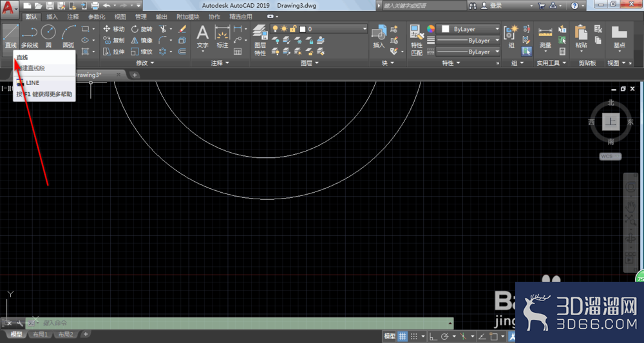Click the 组 group tool
This screenshot has width=644, height=343.
pos(511,37)
